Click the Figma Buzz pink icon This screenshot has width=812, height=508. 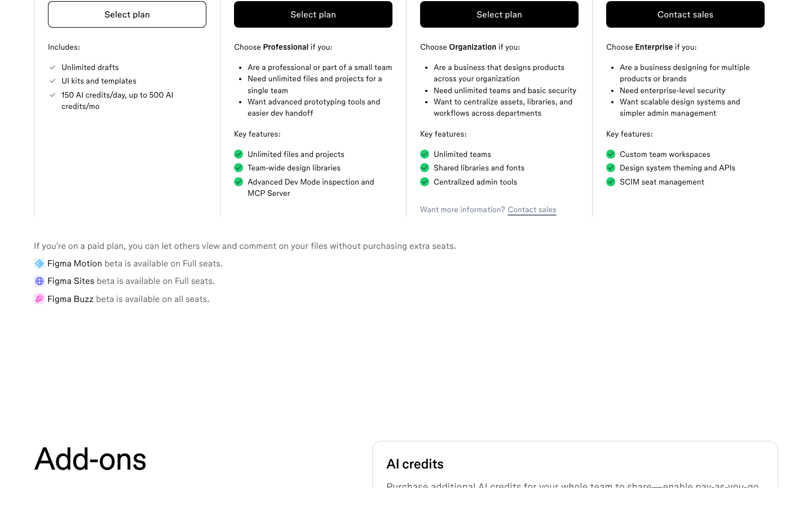click(39, 299)
